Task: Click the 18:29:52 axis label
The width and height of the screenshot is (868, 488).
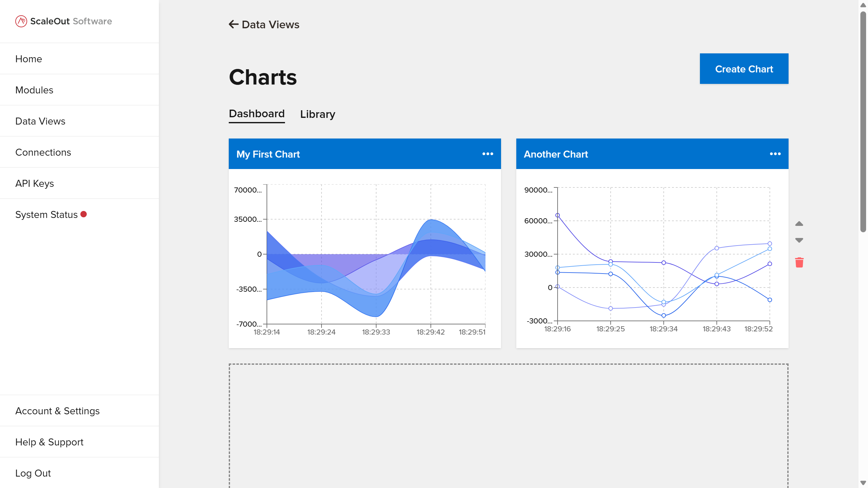Action: (x=758, y=329)
